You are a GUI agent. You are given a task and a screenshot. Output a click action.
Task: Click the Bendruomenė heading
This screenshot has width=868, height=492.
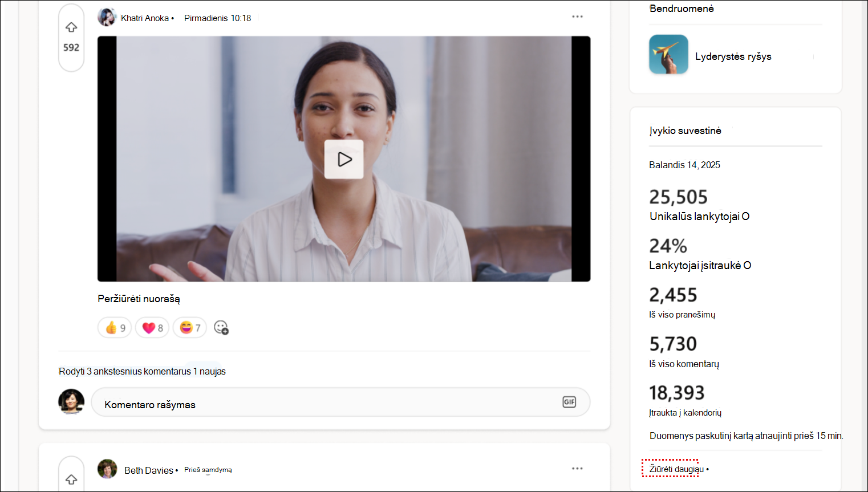(x=682, y=9)
